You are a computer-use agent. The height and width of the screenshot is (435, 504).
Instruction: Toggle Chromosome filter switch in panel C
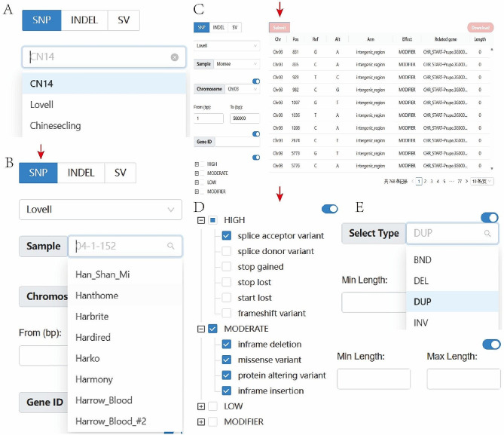click(256, 81)
